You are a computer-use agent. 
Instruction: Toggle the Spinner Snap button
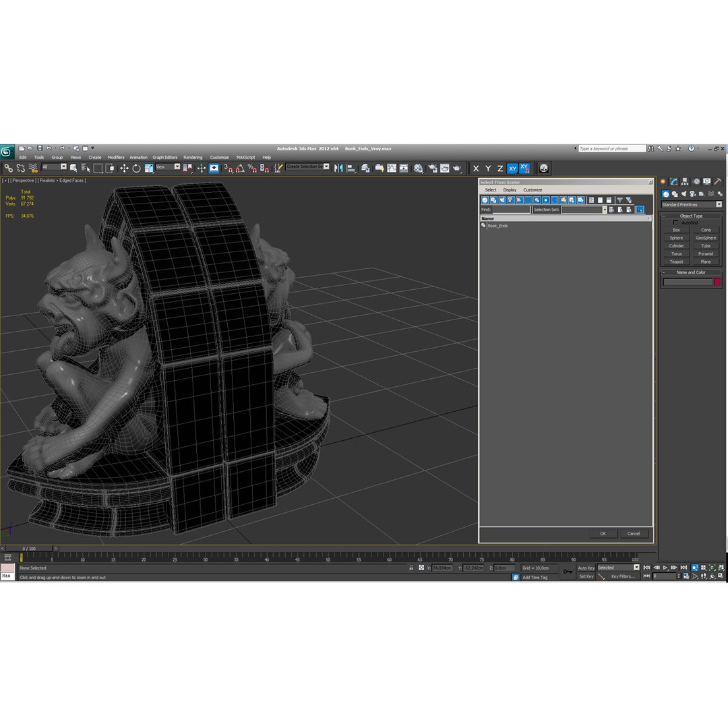coord(264,168)
